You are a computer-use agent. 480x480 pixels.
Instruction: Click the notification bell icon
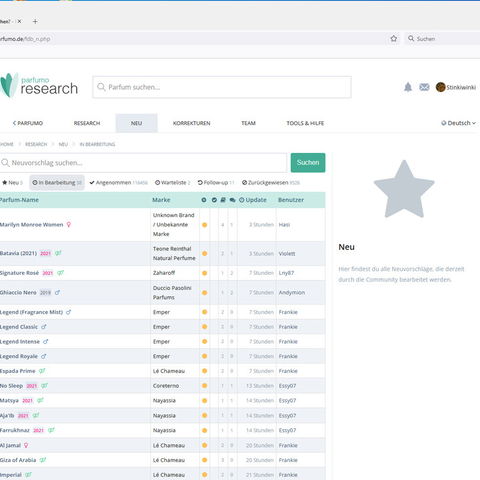point(408,87)
